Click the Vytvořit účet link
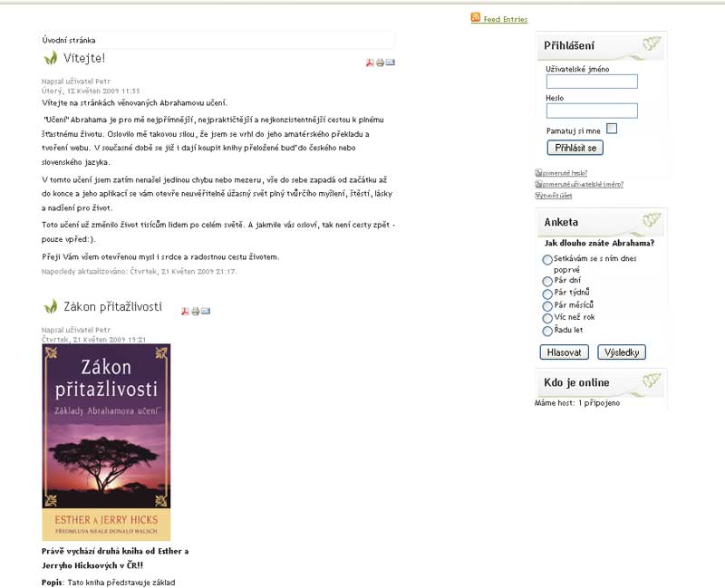Image resolution: width=725 pixels, height=588 pixels. point(554,196)
